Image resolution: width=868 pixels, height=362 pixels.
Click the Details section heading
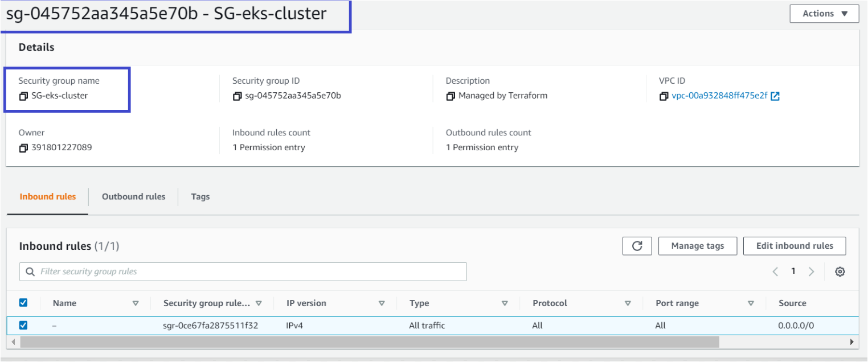[36, 47]
